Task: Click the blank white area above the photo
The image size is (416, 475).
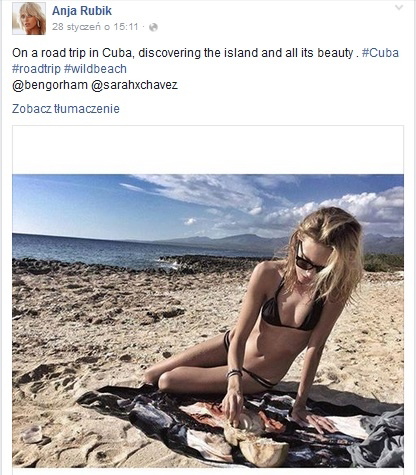Action: click(208, 150)
